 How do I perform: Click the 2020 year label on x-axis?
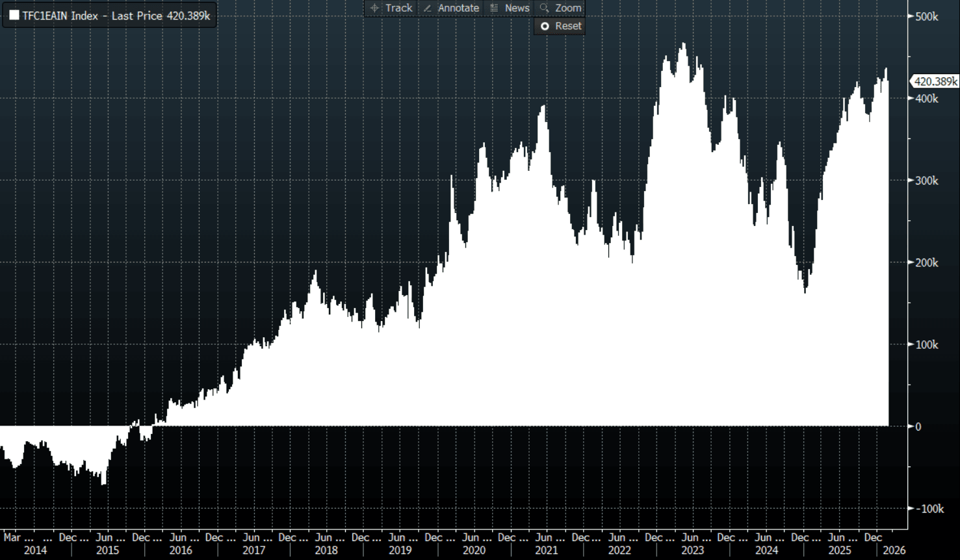click(474, 550)
